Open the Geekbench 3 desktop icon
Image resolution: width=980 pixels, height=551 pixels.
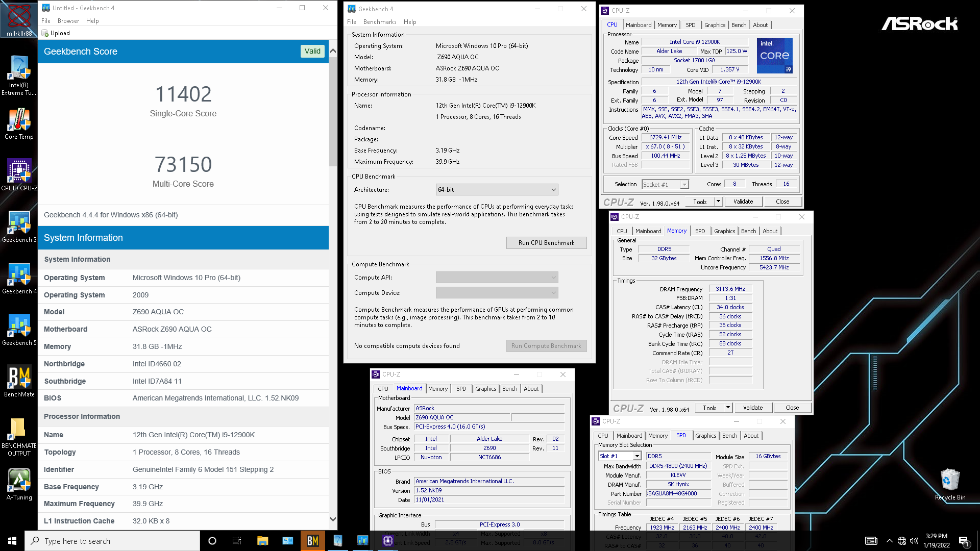click(x=19, y=227)
